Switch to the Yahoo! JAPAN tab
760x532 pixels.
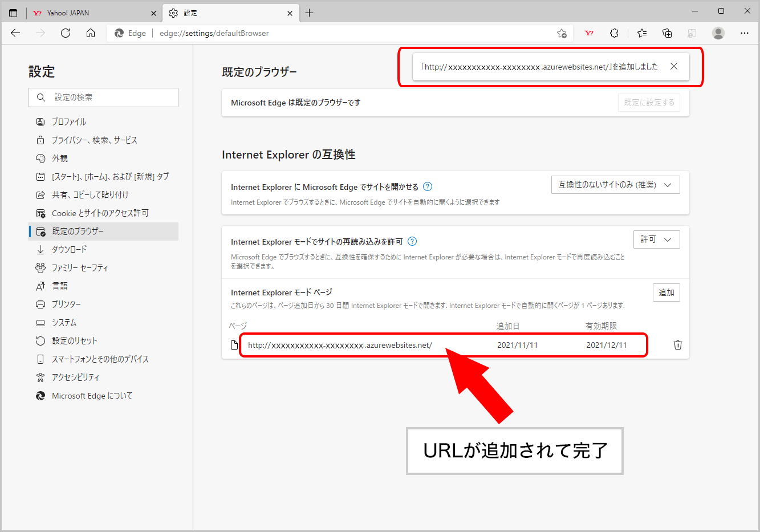point(93,13)
